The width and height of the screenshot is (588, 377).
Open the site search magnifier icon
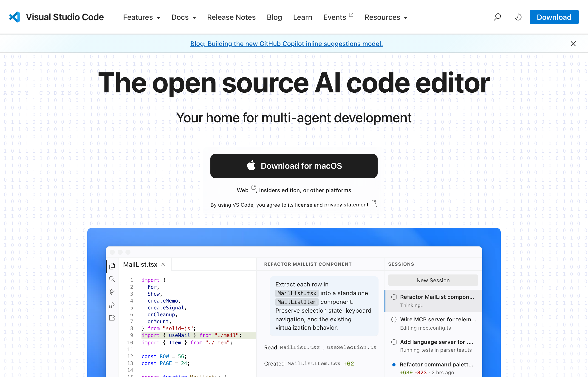(x=497, y=17)
